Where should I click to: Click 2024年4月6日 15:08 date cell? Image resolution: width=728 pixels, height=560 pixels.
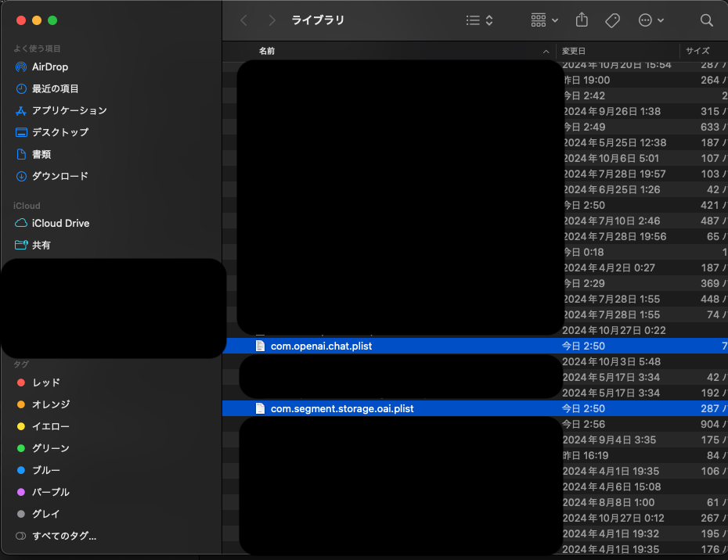(x=611, y=486)
